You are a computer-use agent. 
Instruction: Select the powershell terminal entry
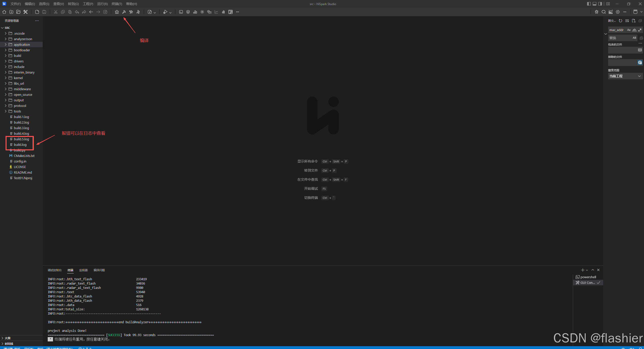tap(588, 277)
